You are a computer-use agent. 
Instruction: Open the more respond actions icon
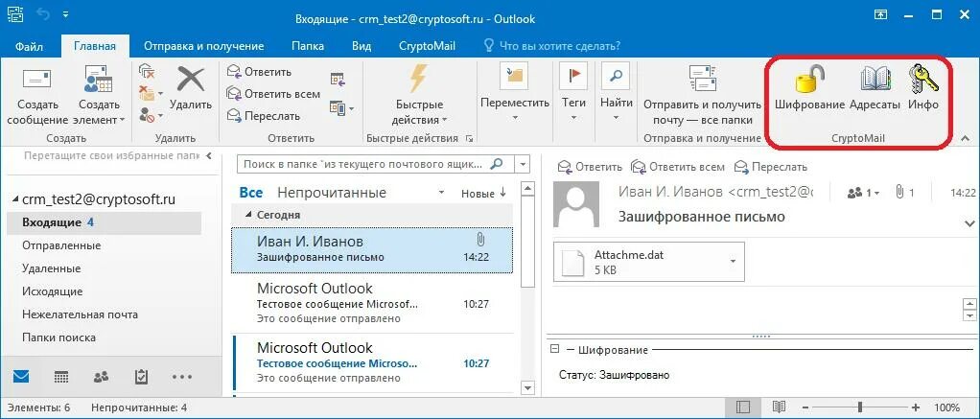point(341,108)
